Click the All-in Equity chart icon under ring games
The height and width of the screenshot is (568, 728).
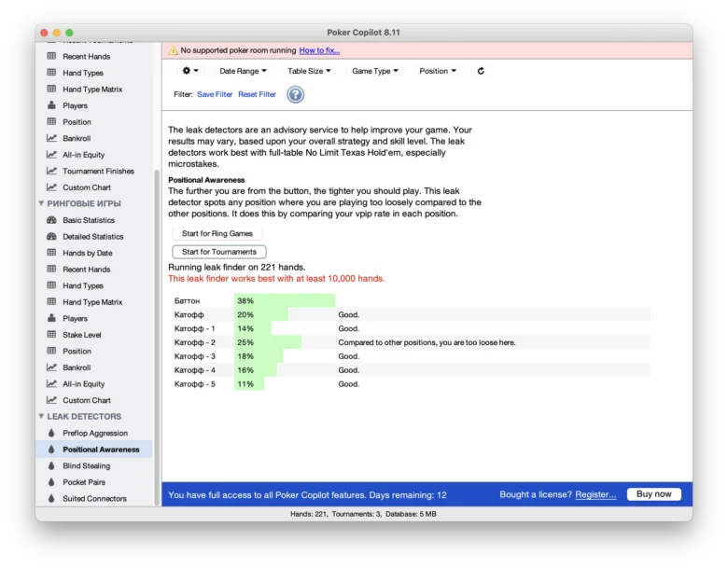tap(51, 383)
